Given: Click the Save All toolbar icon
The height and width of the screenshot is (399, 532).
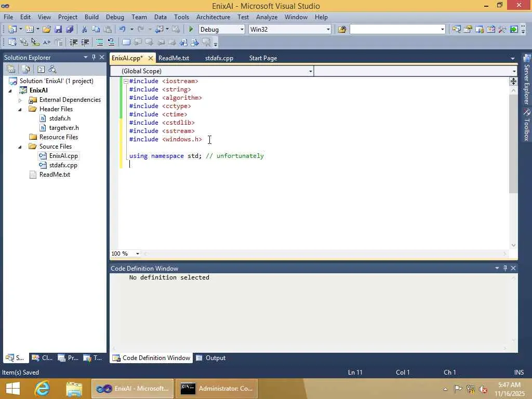Looking at the screenshot, I should 69,30.
